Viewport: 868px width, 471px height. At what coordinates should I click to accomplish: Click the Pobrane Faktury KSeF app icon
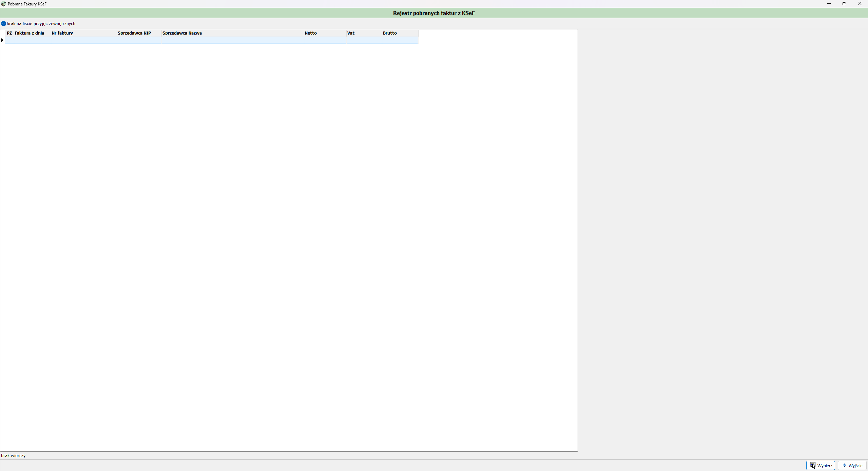(3, 4)
